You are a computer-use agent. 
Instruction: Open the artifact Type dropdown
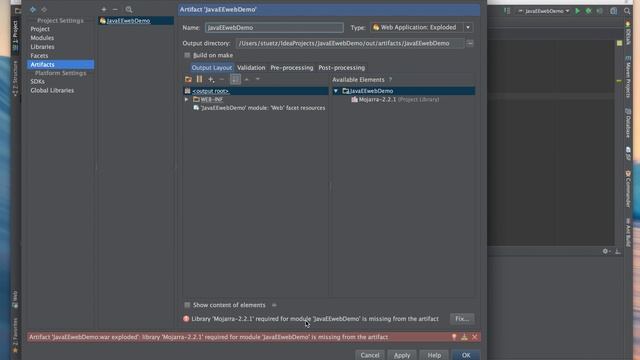468,27
